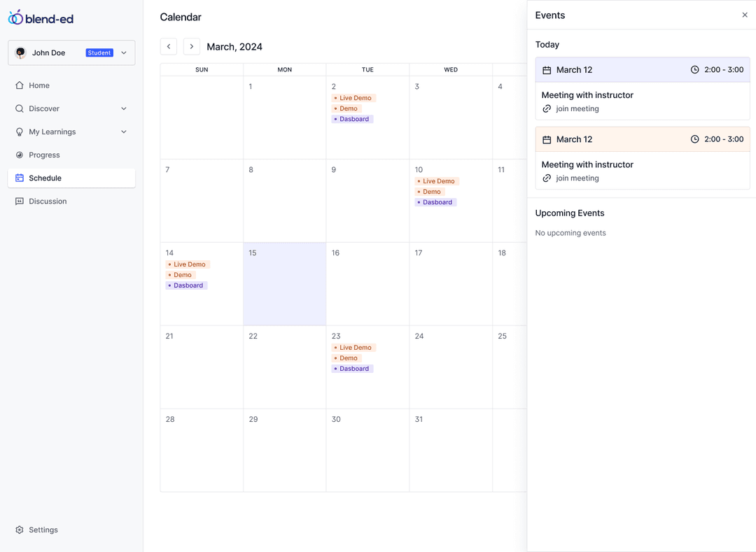Click the Settings gear icon
The width and height of the screenshot is (756, 552).
(x=20, y=530)
